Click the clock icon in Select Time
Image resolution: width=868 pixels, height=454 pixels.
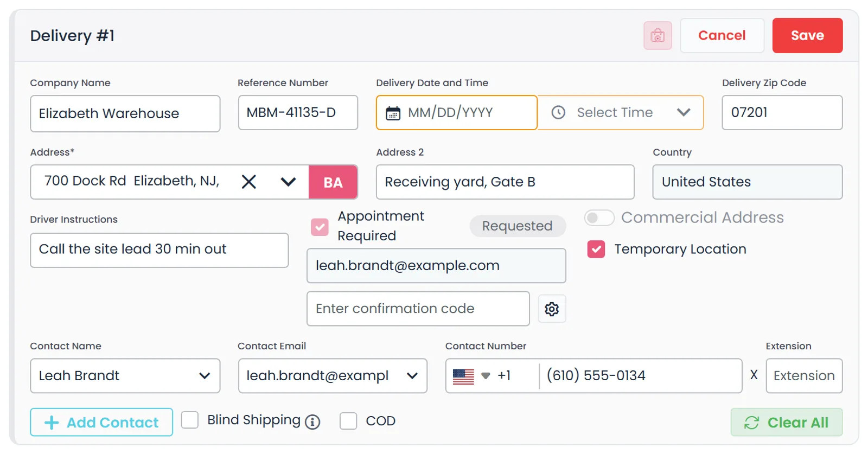(558, 112)
